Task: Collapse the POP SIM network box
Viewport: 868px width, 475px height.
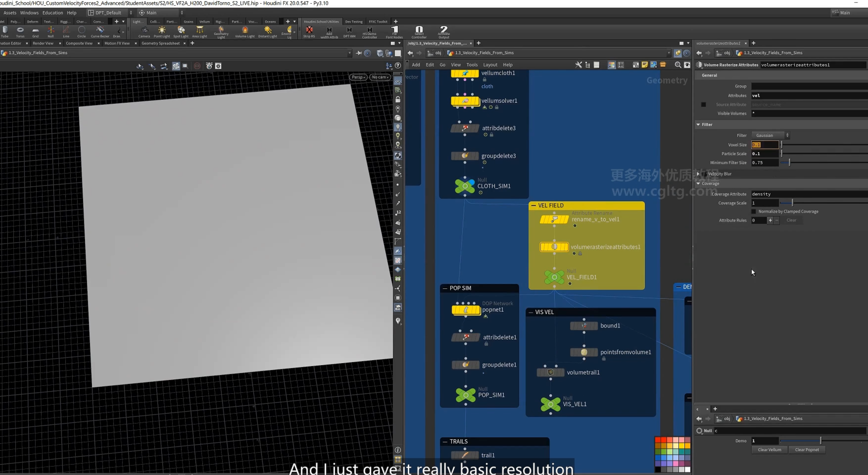Action: click(445, 288)
